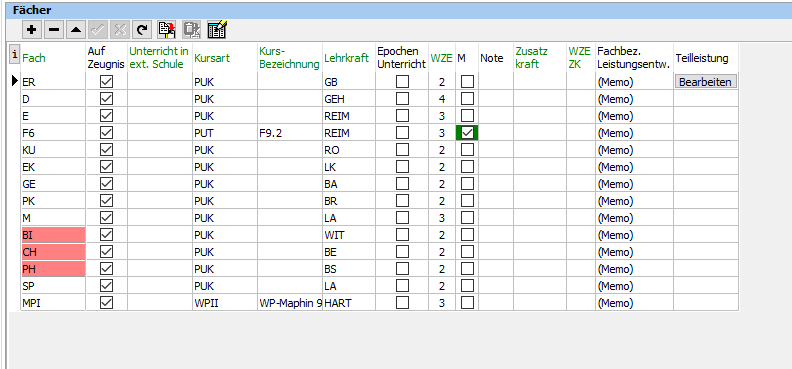Click teacher cell GEH
792x369 pixels.
349,99
